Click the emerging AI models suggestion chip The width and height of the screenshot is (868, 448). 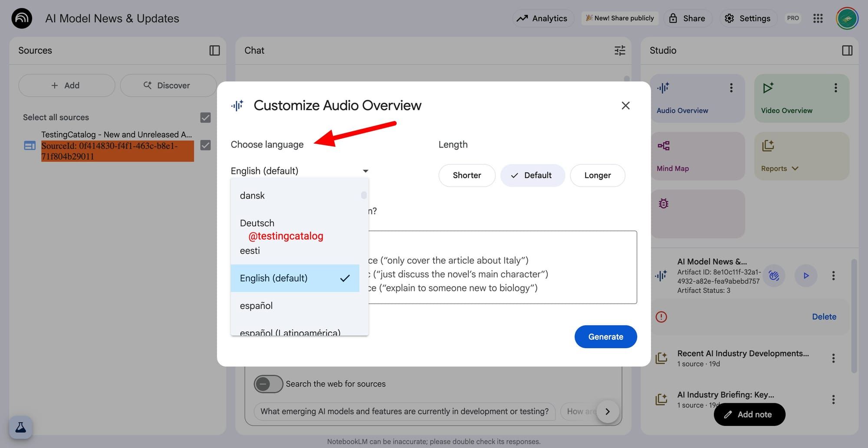point(404,411)
